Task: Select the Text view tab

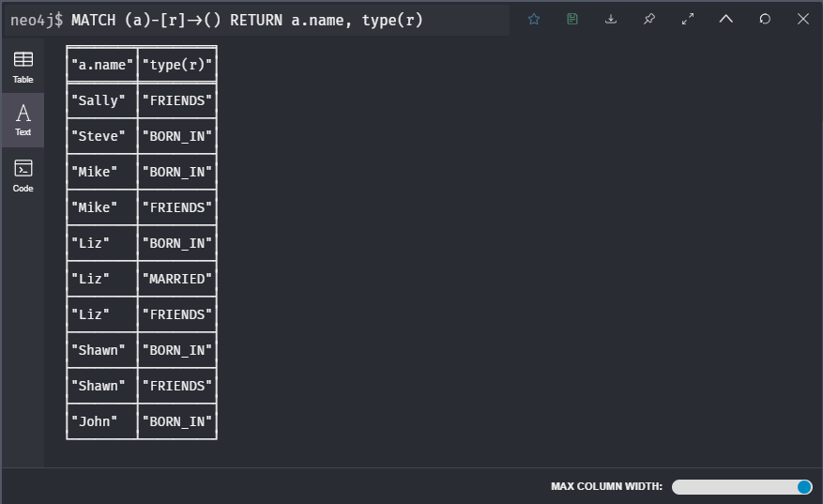Action: [x=23, y=120]
